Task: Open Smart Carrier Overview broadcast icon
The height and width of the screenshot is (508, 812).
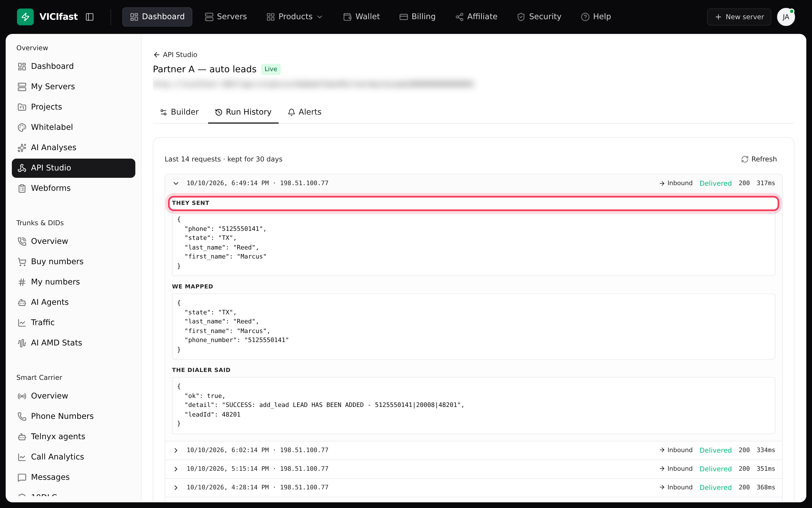Action: pyautogui.click(x=22, y=396)
